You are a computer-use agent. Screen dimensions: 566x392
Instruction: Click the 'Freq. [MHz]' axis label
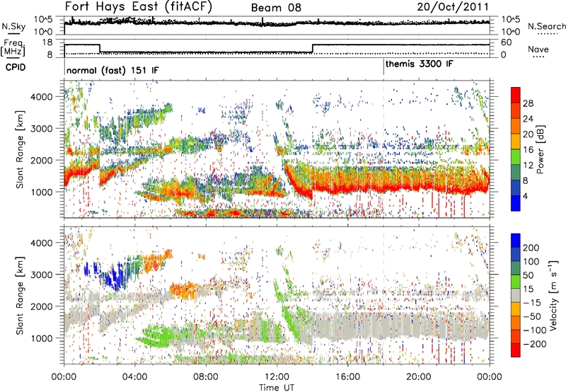click(13, 48)
